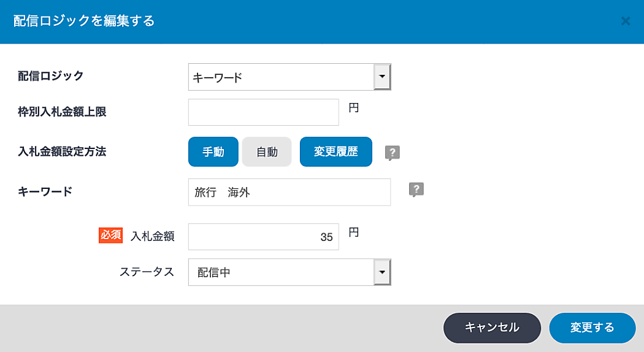Click the ステータス label text
Screen dimensions: 644x352
(x=147, y=272)
